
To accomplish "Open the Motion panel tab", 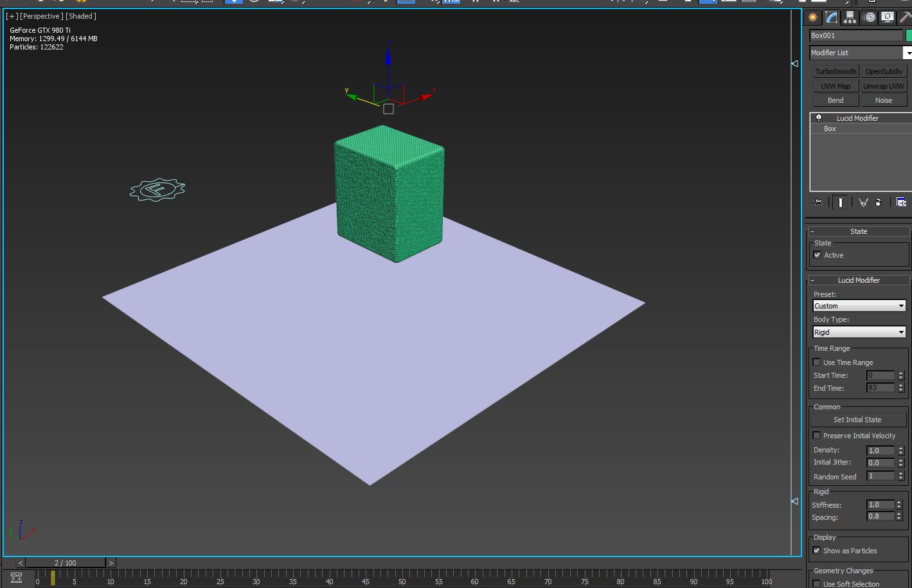I will [870, 17].
